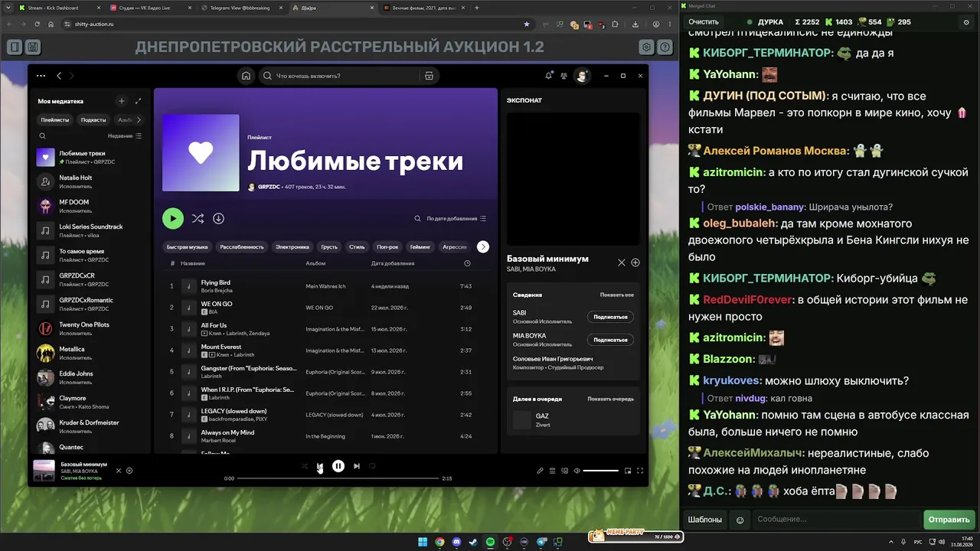Clear the chat with Очистить button
This screenshot has width=980, height=551.
(704, 22)
